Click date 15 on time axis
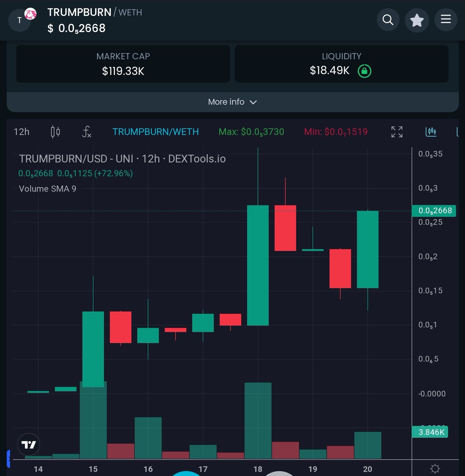Image resolution: width=465 pixels, height=476 pixels. 93,469
